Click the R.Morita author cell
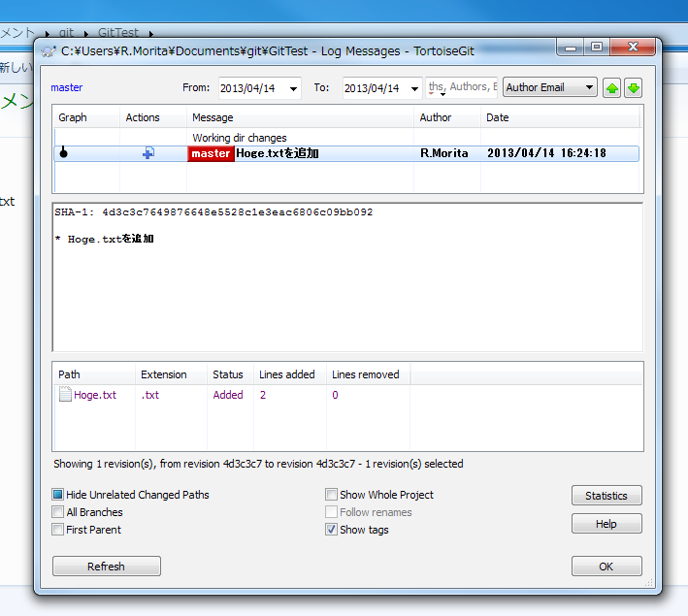This screenshot has width=688, height=616. [x=444, y=153]
